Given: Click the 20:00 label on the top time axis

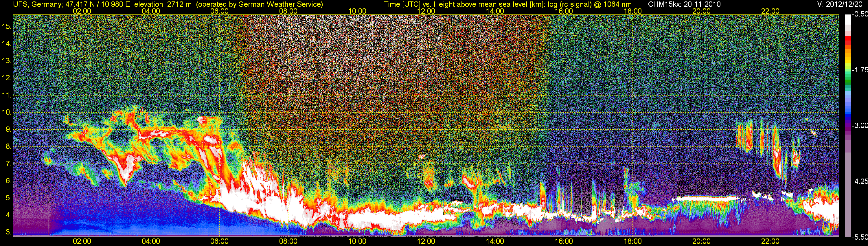Looking at the screenshot, I should click(x=702, y=11).
